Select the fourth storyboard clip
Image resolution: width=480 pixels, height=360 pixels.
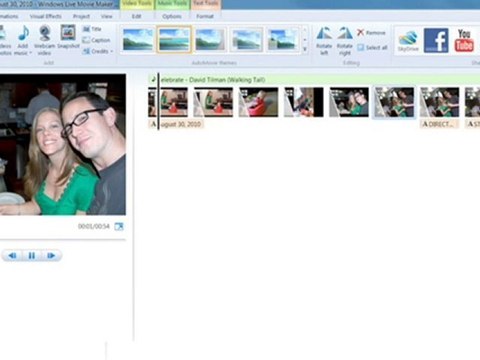304,102
